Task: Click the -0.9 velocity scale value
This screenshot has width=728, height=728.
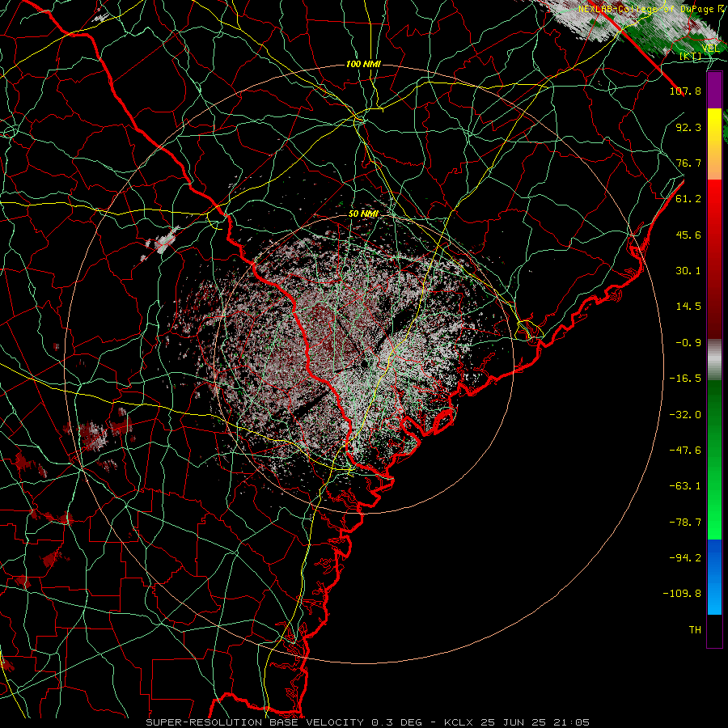Action: [x=688, y=343]
